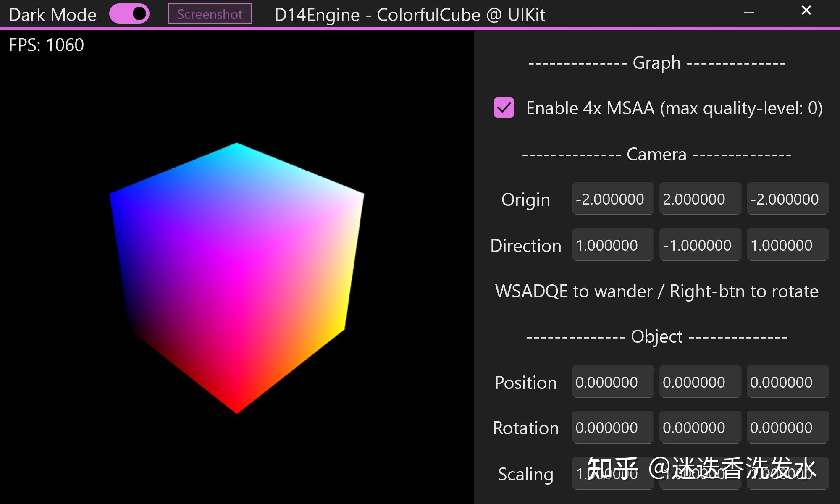Click the first Scaling value field
The width and height of the screenshot is (840, 504).
pos(612,474)
